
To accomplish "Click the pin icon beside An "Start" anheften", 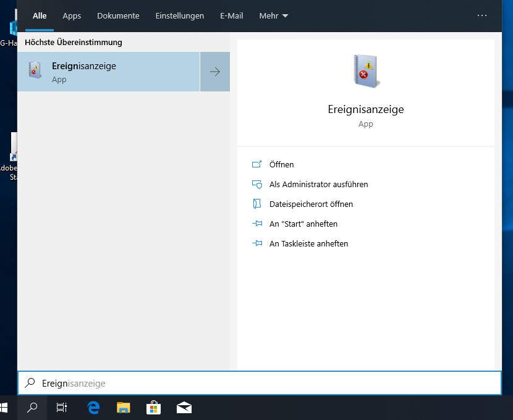I will pyautogui.click(x=257, y=224).
